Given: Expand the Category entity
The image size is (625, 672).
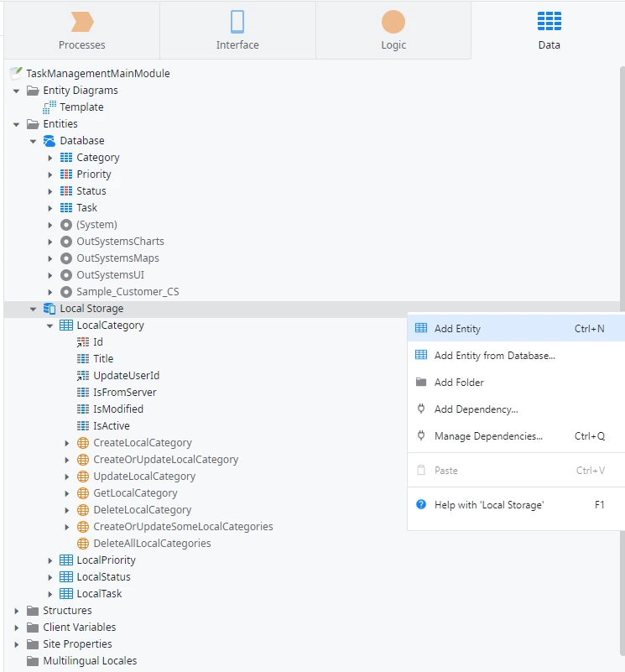Looking at the screenshot, I should [x=50, y=157].
